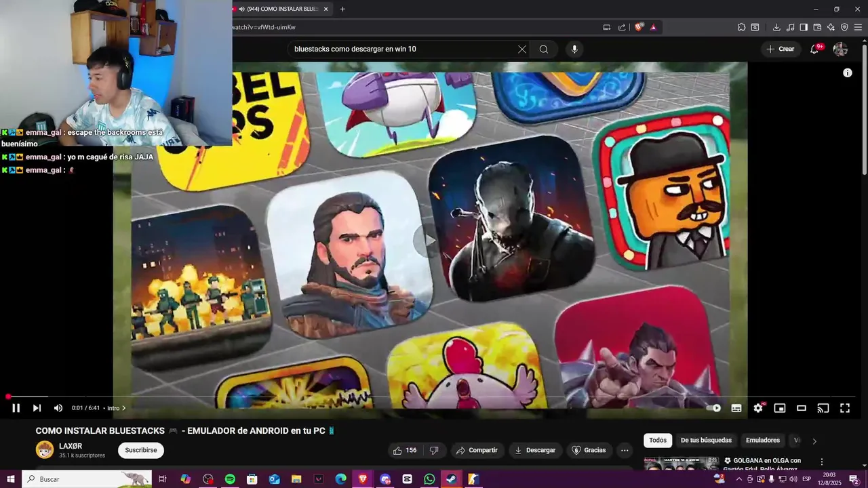Open the media playlist music icon
Viewport: 868px width, 488px height.
[x=790, y=27]
